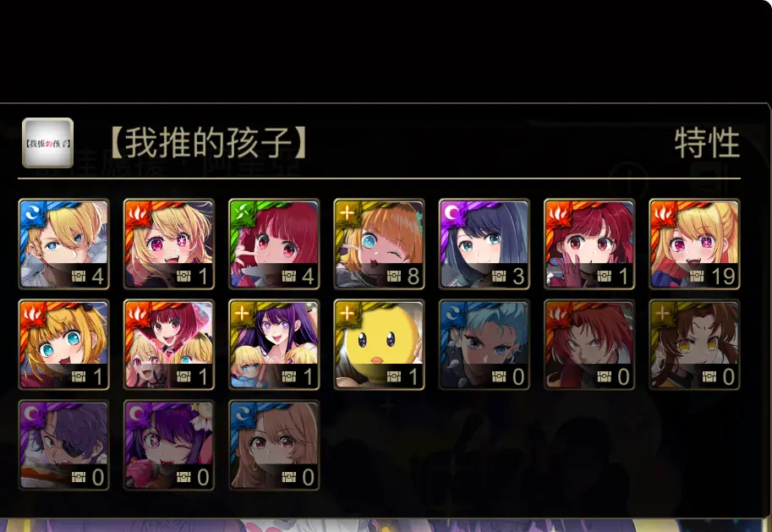Pick the dark-haired girl purple moon card with count 3
772x532 pixels.
484,244
